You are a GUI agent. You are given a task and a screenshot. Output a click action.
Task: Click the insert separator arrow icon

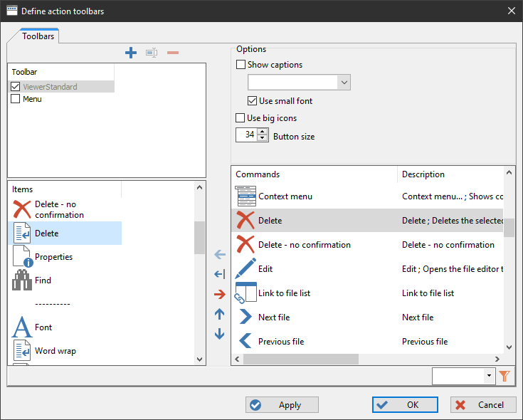219,274
